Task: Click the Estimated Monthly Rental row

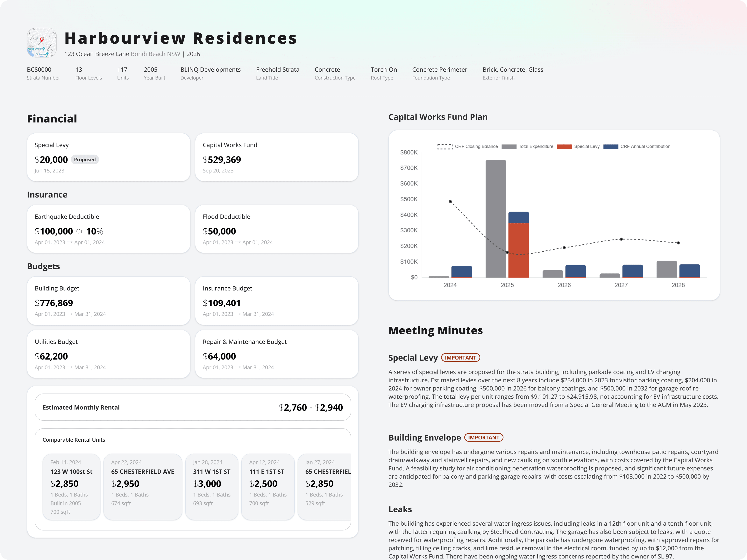Action: [x=193, y=407]
